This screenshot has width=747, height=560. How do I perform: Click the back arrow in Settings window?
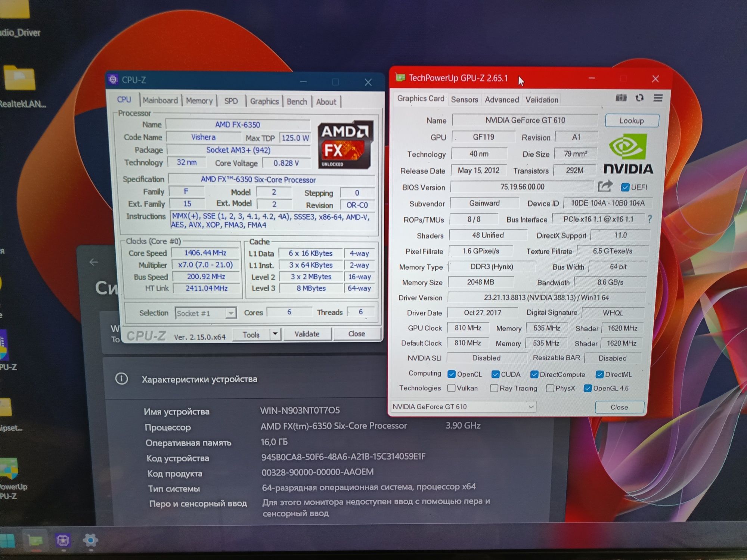[93, 262]
